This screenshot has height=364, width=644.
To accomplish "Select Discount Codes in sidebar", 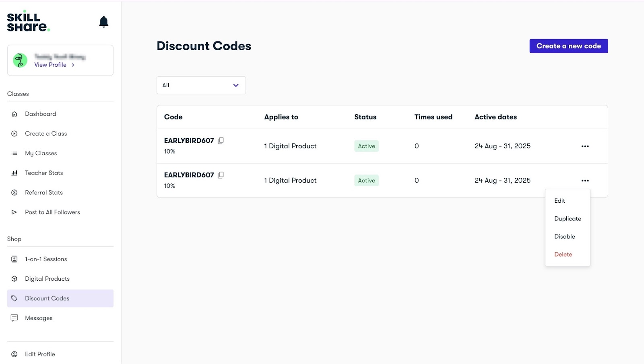I will pos(60,298).
